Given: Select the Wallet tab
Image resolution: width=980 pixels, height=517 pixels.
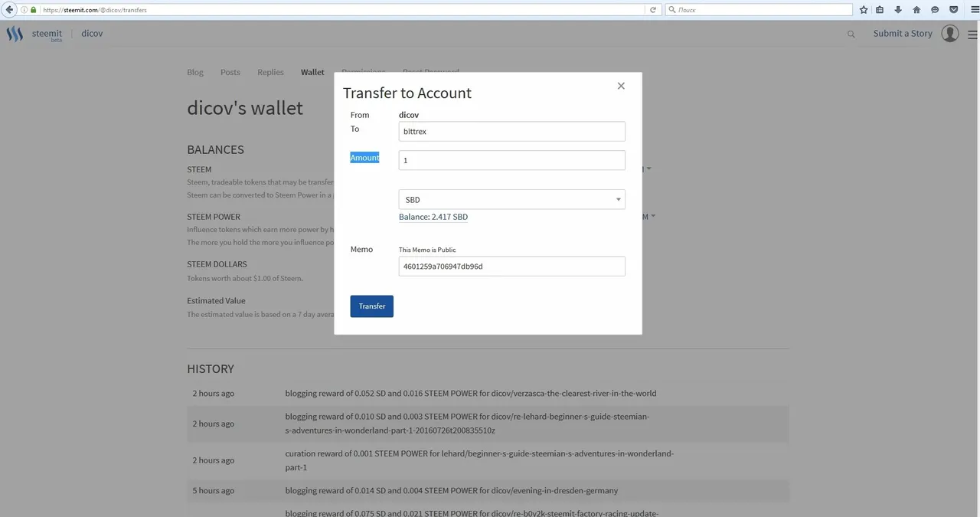Looking at the screenshot, I should pyautogui.click(x=312, y=72).
